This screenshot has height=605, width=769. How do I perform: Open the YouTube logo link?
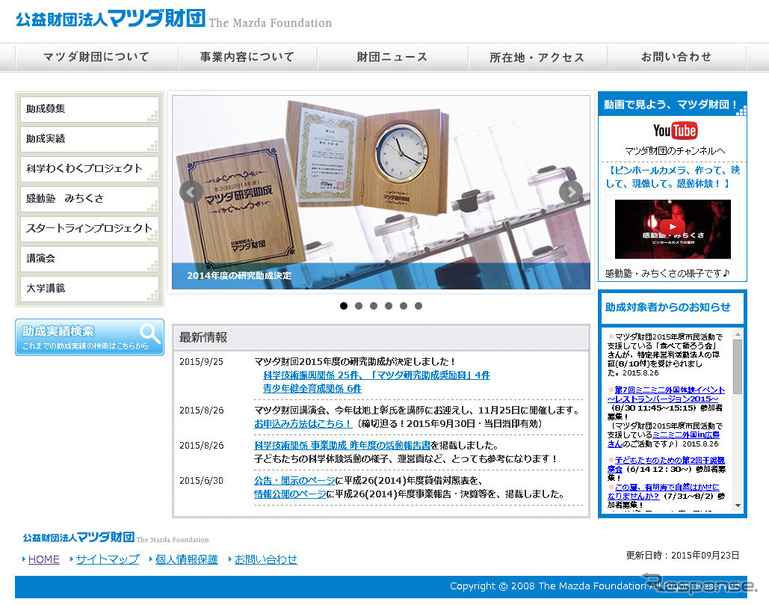coord(675,130)
